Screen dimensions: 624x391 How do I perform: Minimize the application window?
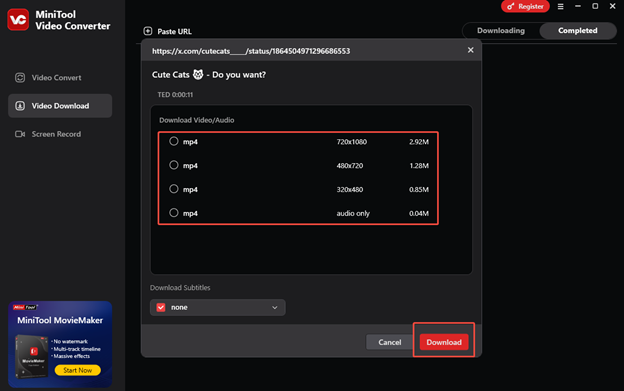point(578,6)
